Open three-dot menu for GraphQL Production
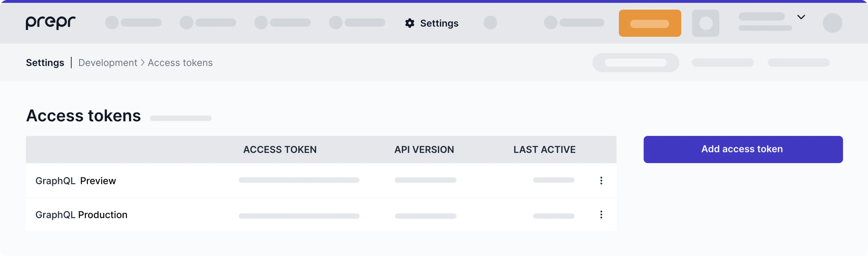Screen dimensions: 868x256 [x=601, y=215]
